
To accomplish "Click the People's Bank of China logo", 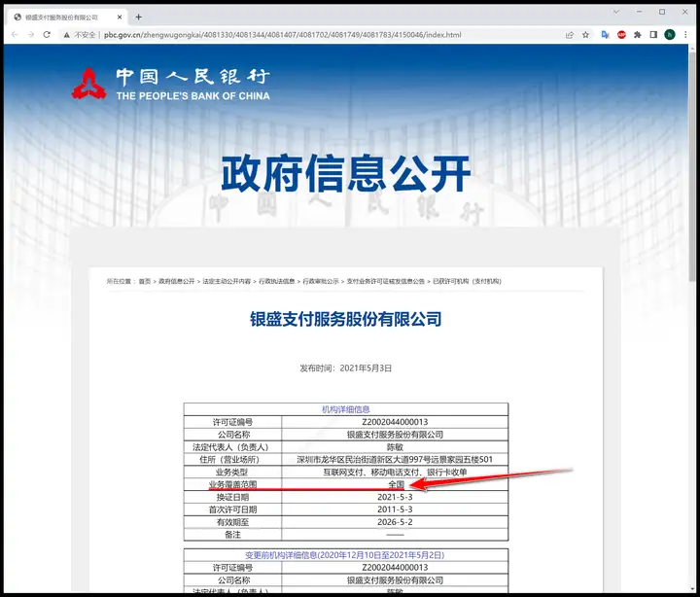I will 171,84.
